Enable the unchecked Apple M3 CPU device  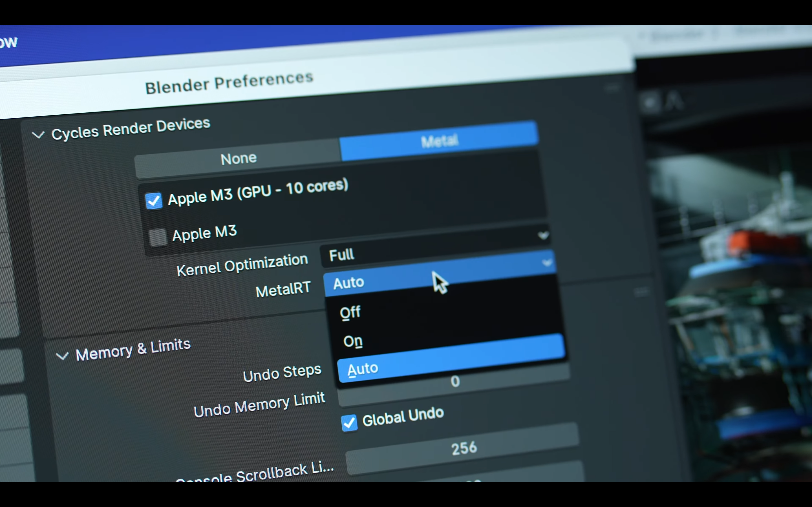(158, 237)
